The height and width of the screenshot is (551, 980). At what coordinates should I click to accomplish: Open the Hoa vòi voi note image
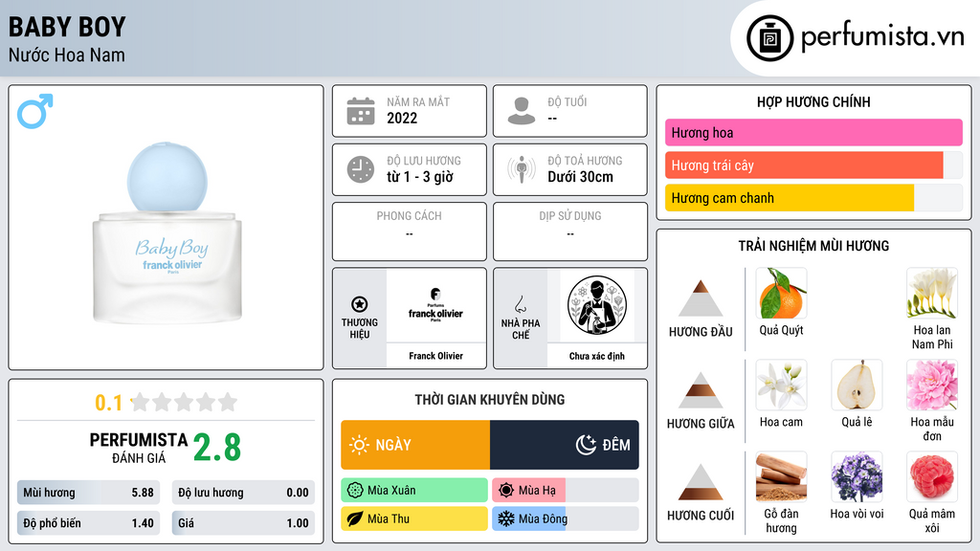(x=857, y=477)
